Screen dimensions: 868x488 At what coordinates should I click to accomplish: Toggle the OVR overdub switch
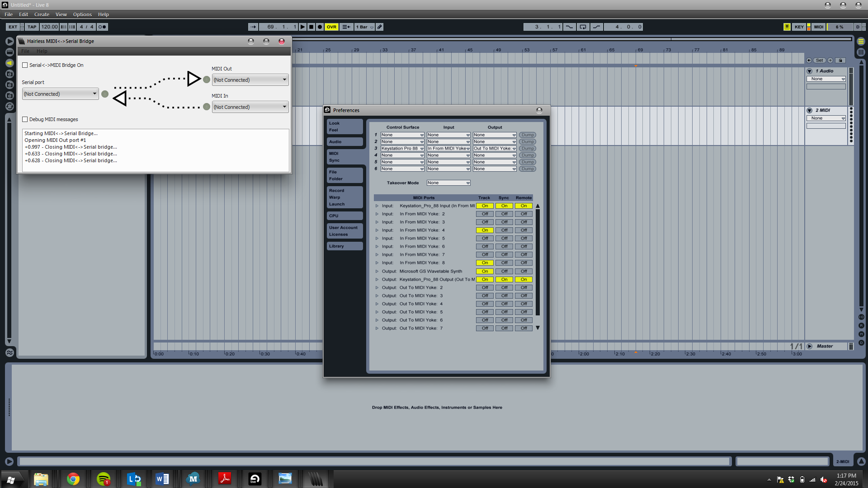331,27
